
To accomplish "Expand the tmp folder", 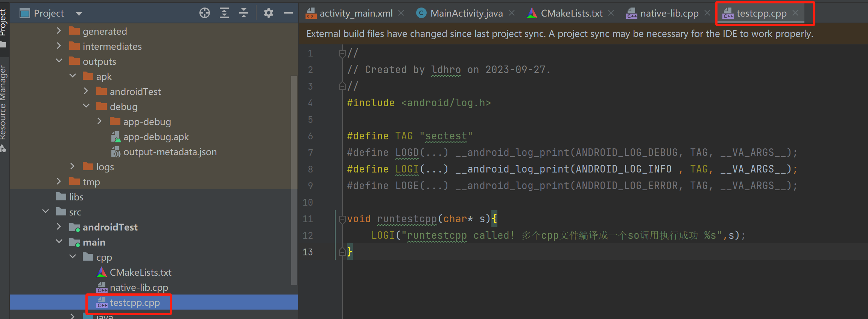I will coord(59,182).
